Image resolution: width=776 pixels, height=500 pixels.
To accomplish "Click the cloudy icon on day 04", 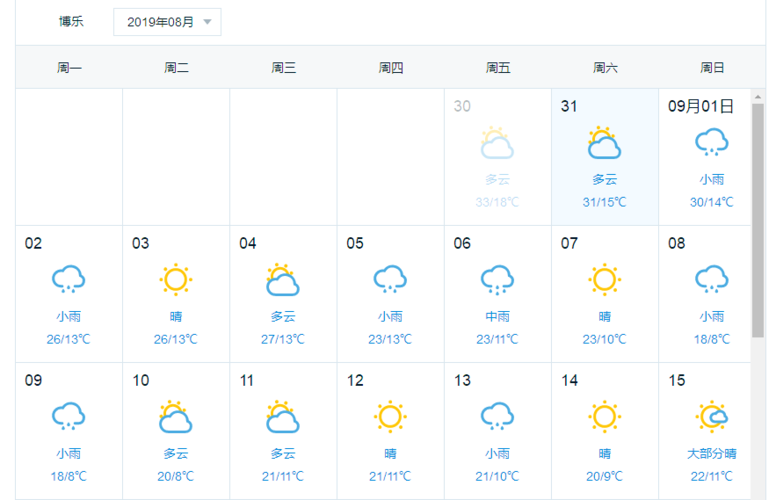I will click(x=283, y=280).
